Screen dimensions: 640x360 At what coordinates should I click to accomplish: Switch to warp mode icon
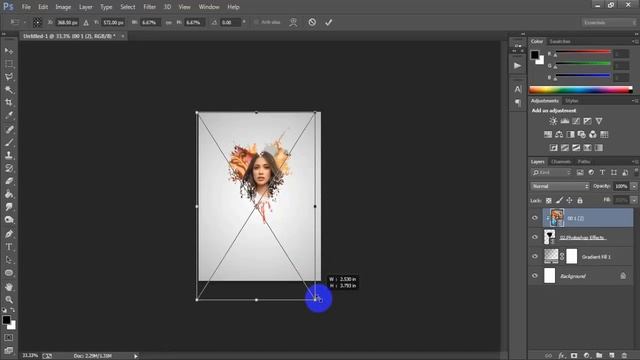[293, 22]
